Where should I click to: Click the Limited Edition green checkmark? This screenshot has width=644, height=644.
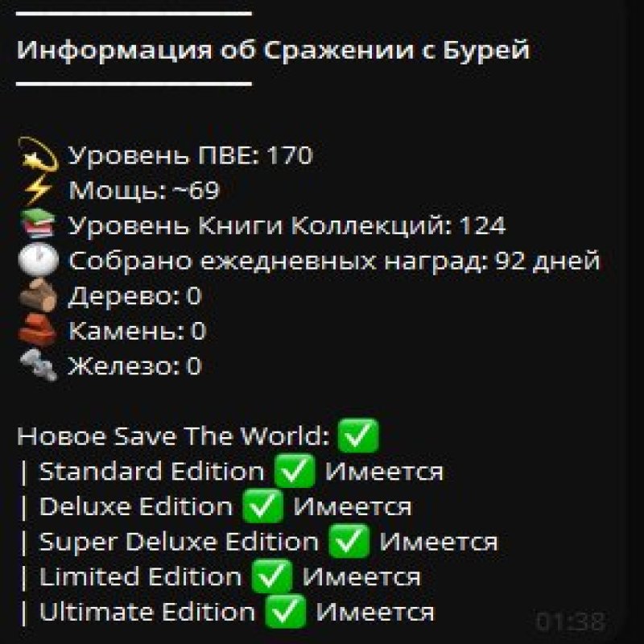[272, 576]
